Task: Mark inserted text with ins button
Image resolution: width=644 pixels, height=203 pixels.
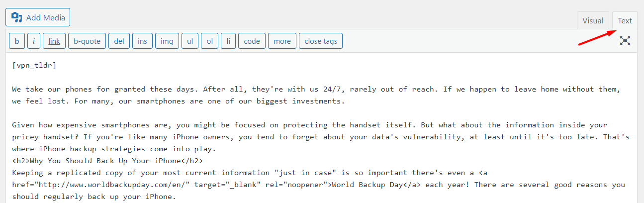Action: click(142, 41)
